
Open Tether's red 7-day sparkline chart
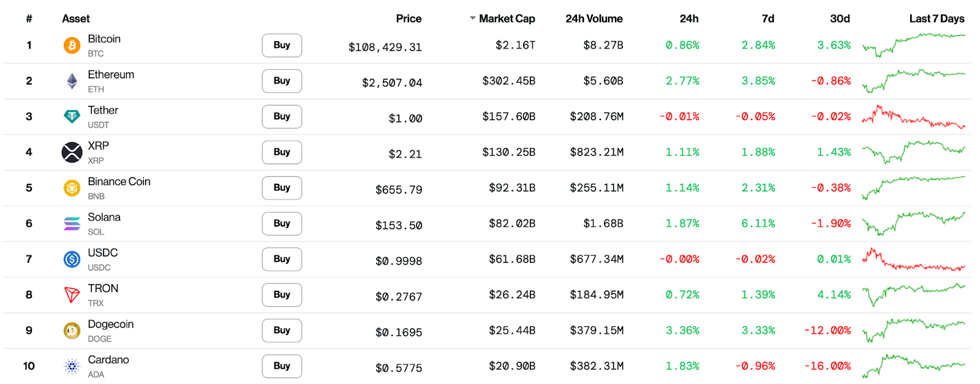(x=913, y=116)
